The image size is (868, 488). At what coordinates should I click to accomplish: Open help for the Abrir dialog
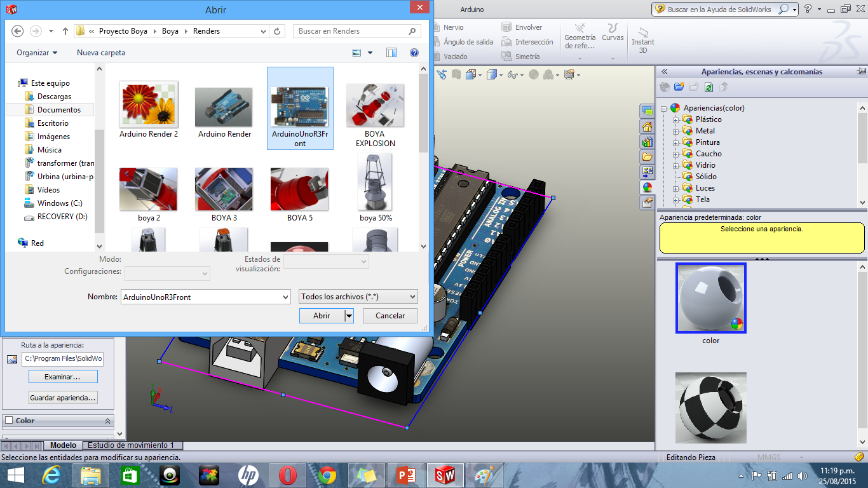coord(414,53)
